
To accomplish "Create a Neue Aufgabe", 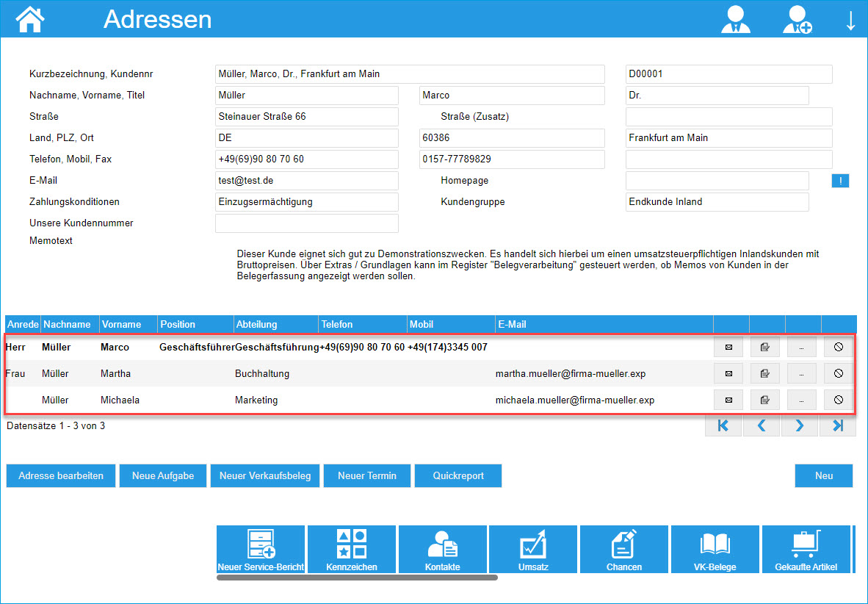I will pyautogui.click(x=163, y=476).
